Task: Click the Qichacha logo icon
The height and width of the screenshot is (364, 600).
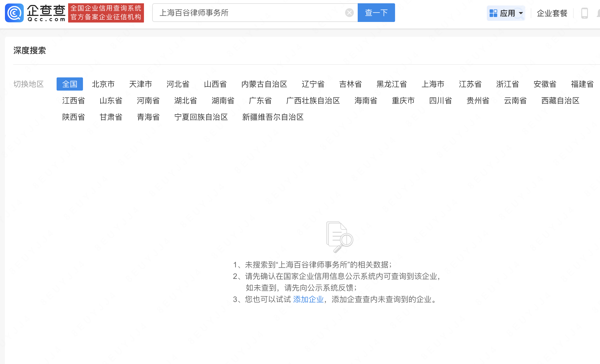Action: point(14,13)
